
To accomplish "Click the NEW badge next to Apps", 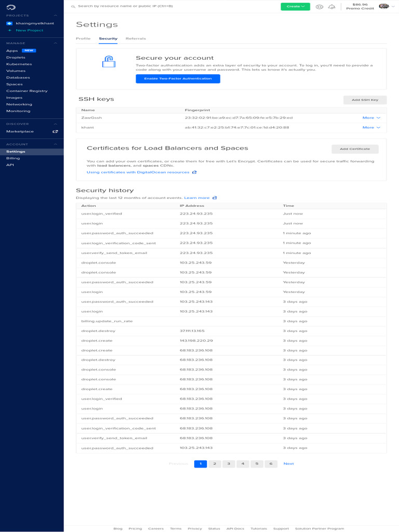I will (29, 50).
